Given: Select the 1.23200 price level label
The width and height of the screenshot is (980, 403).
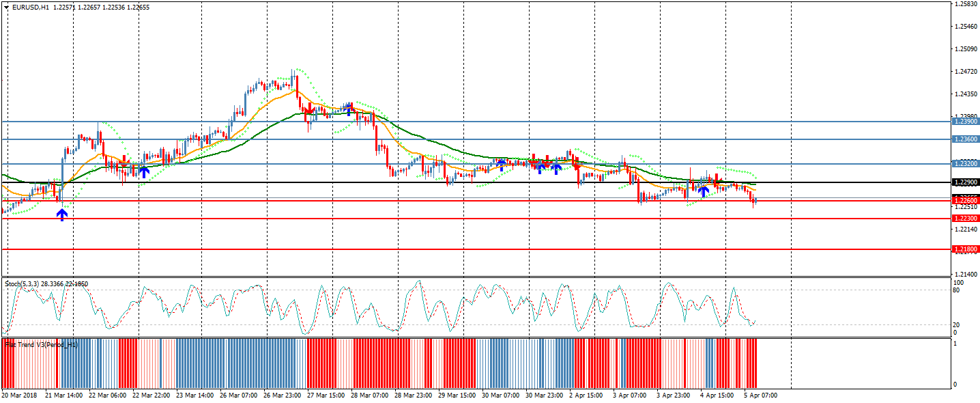Looking at the screenshot, I should click(966, 164).
